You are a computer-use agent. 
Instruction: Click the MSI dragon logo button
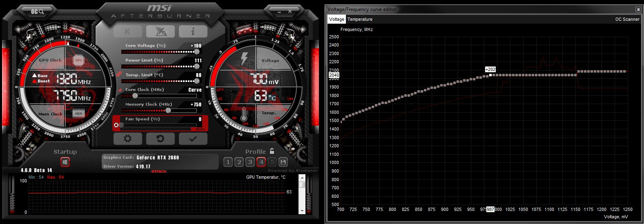[x=160, y=31]
